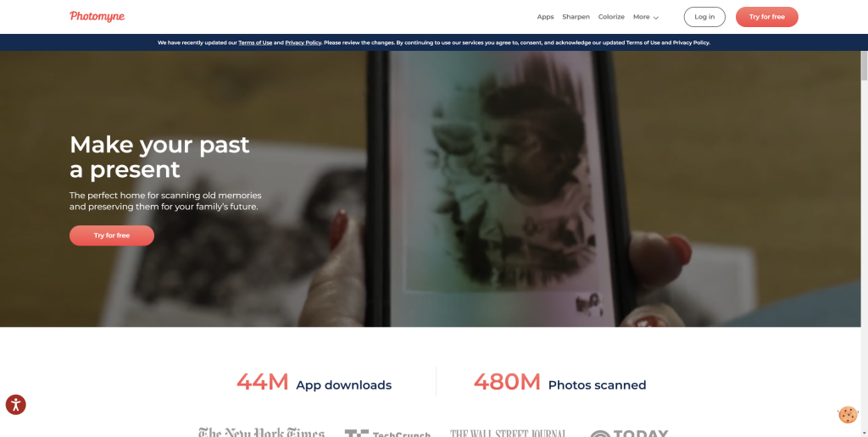
Task: Open the Apps menu item
Action: pyautogui.click(x=545, y=17)
